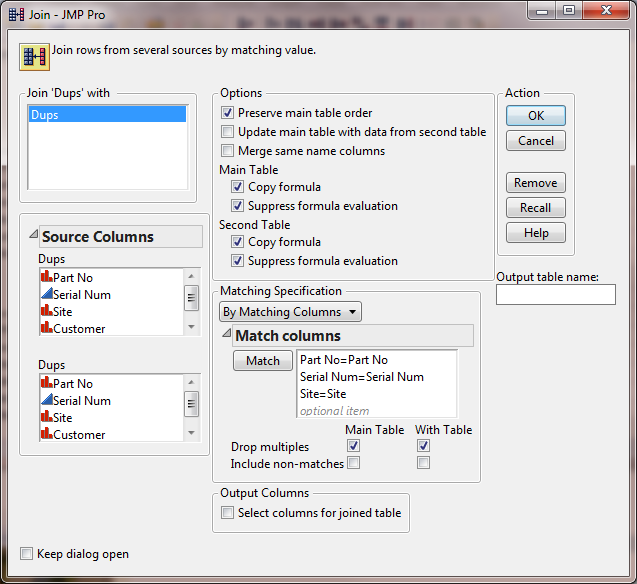Select Part No=Part No match entry
The width and height of the screenshot is (637, 584).
tap(344, 360)
